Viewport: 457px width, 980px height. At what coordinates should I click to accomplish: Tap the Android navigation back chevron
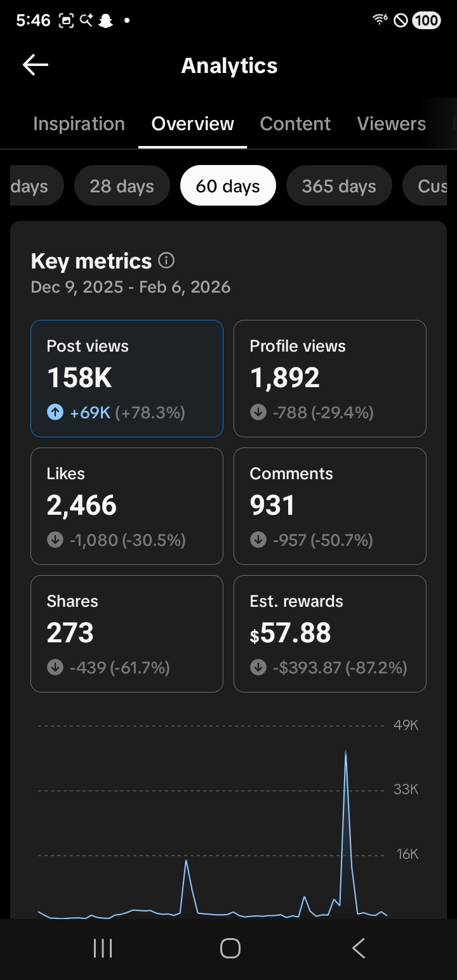point(358,948)
